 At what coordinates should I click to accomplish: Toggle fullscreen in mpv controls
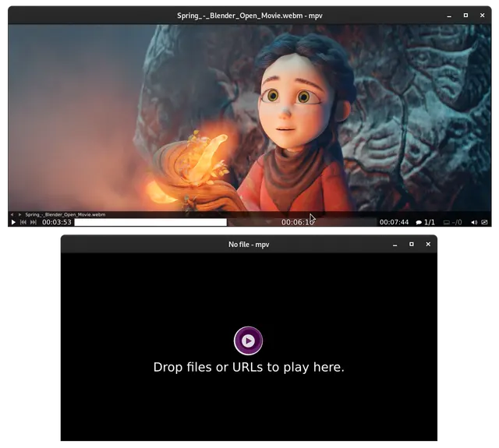click(484, 222)
